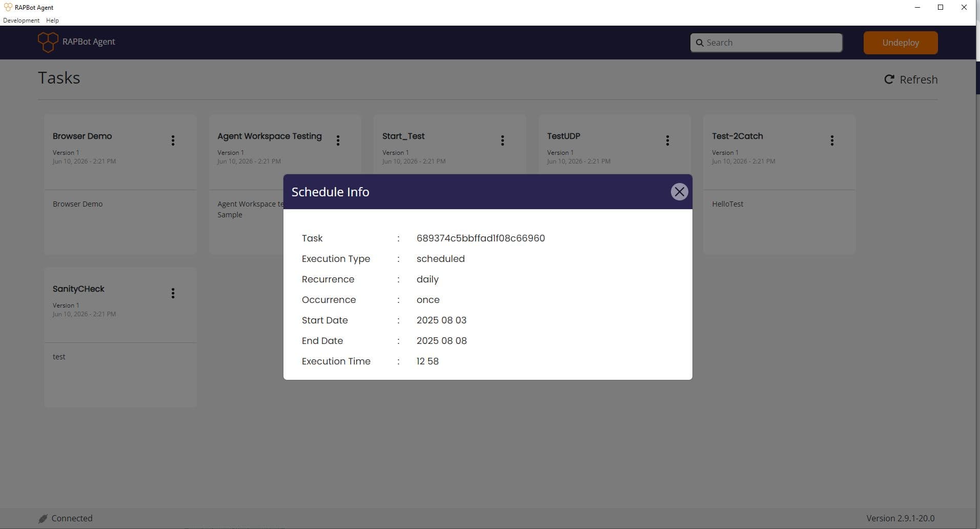This screenshot has width=980, height=529.
Task: Click the Refresh circular arrow icon
Action: coord(889,79)
